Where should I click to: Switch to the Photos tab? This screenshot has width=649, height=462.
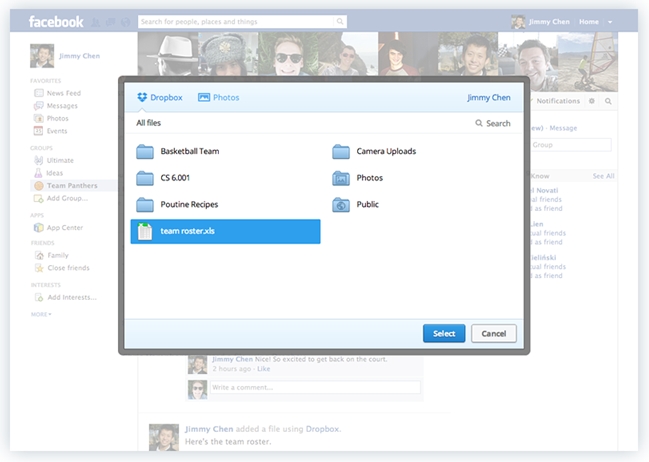[219, 98]
